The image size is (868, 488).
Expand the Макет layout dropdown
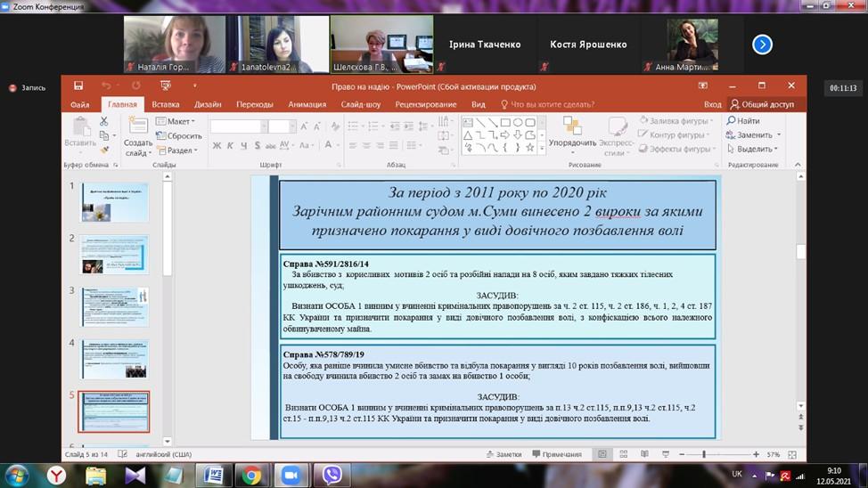pyautogui.click(x=176, y=121)
